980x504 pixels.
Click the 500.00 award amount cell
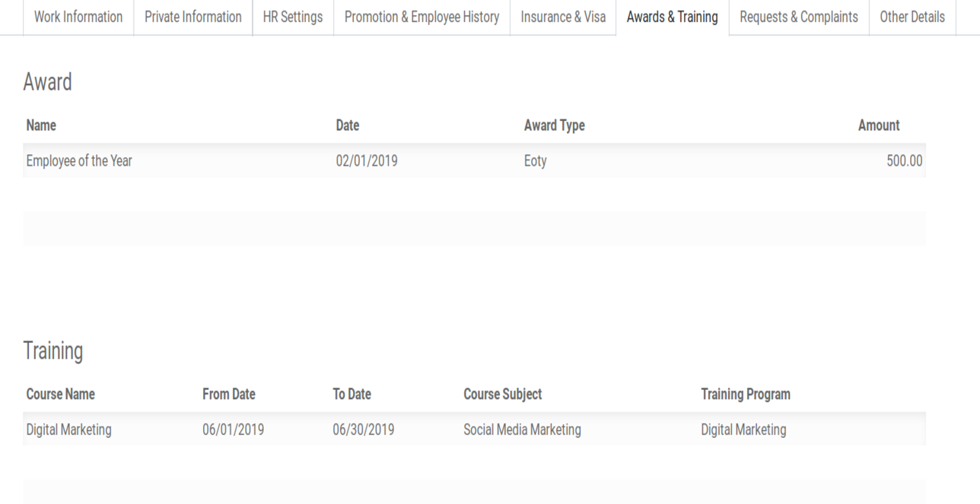pos(904,161)
